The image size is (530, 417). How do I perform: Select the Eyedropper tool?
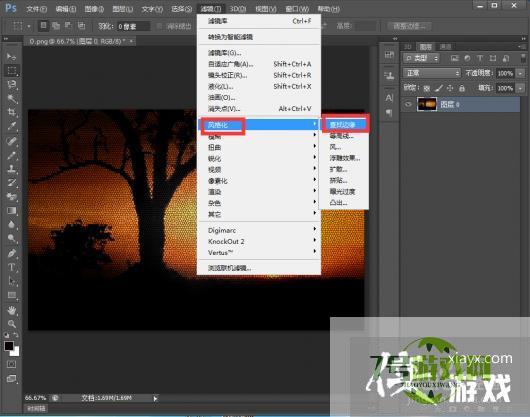[x=11, y=126]
